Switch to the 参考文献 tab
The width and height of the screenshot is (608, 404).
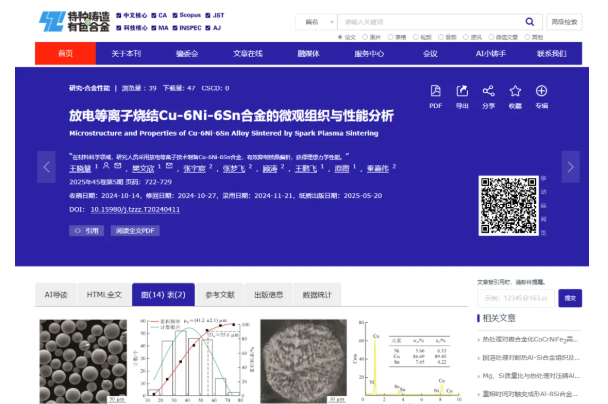coord(219,294)
